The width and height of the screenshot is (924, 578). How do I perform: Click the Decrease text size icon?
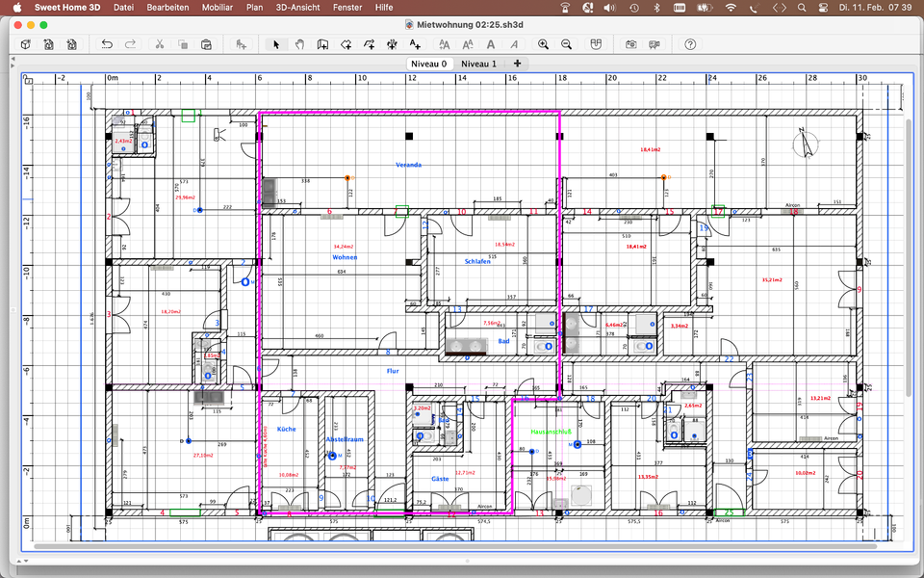point(468,44)
